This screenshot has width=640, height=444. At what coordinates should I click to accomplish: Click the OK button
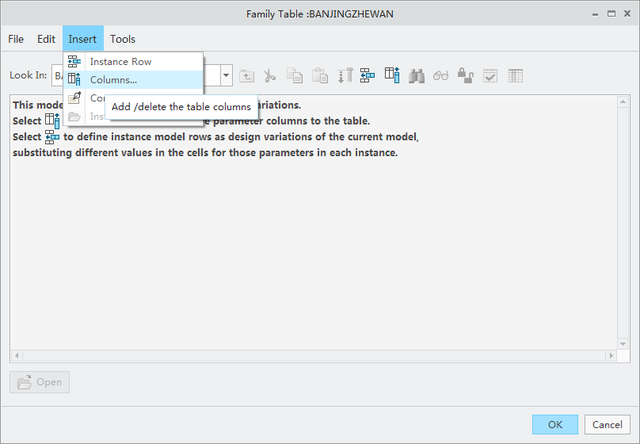click(555, 425)
